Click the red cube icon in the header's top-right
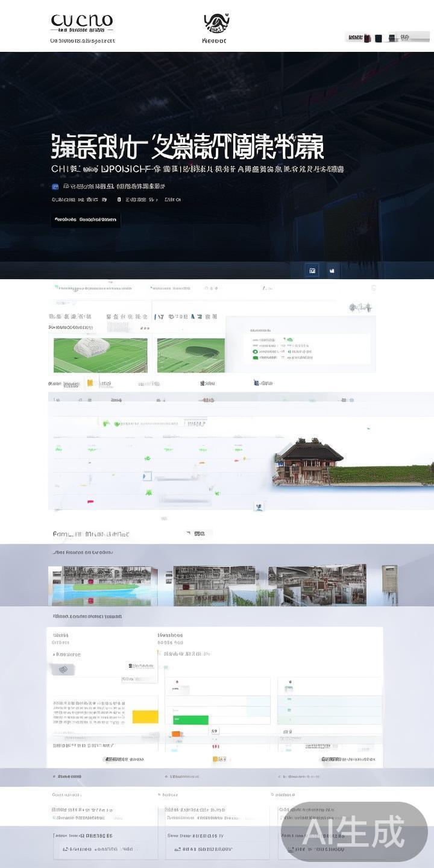434x868 pixels. coord(367,38)
